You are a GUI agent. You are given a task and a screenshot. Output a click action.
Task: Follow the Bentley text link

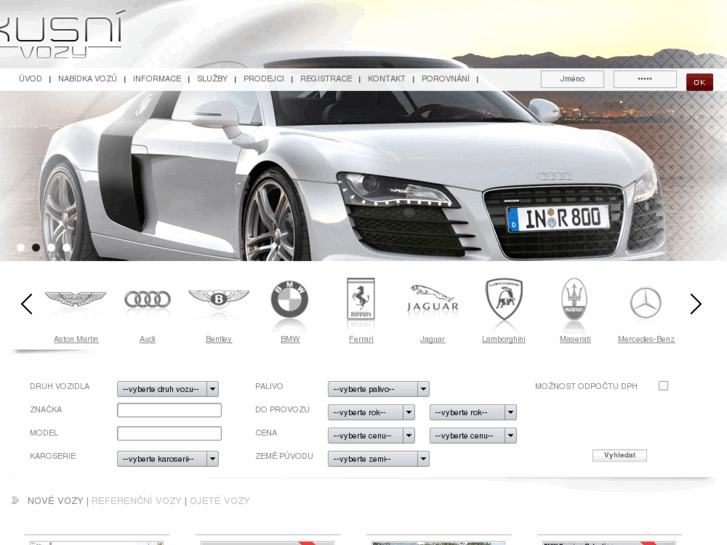(x=219, y=339)
